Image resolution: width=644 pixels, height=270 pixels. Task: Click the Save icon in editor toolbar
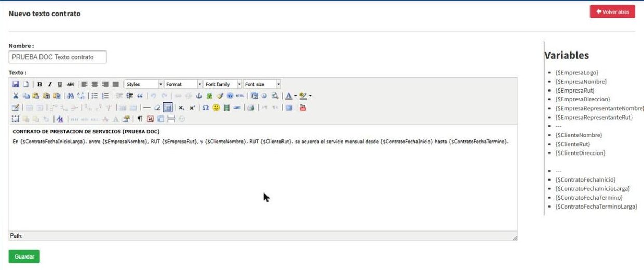(16, 84)
